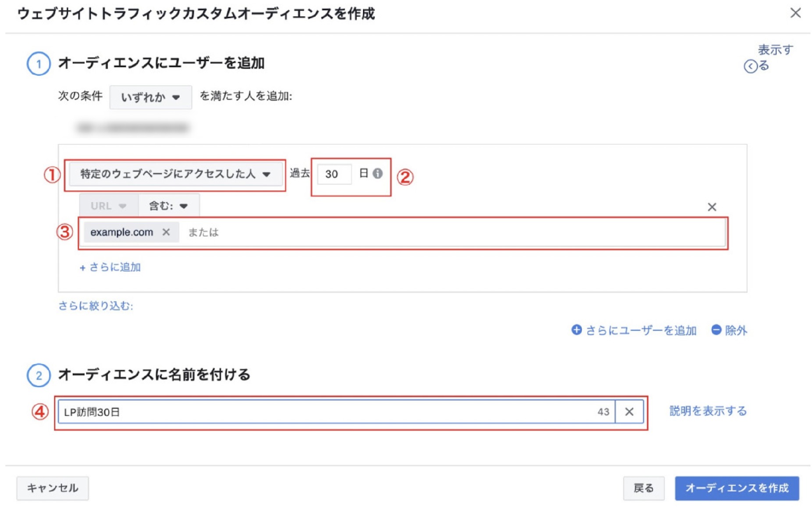
Task: Open the URL field type dropdown
Action: (109, 206)
